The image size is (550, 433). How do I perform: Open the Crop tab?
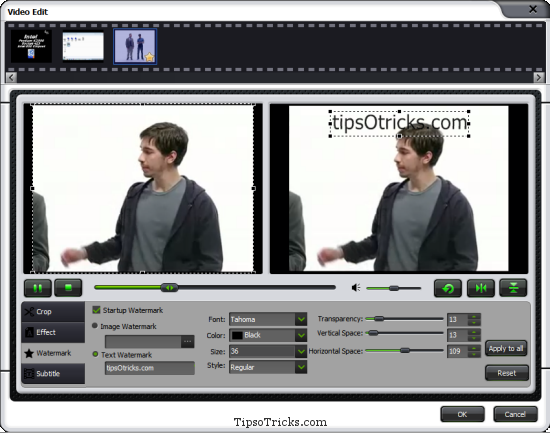(x=53, y=312)
